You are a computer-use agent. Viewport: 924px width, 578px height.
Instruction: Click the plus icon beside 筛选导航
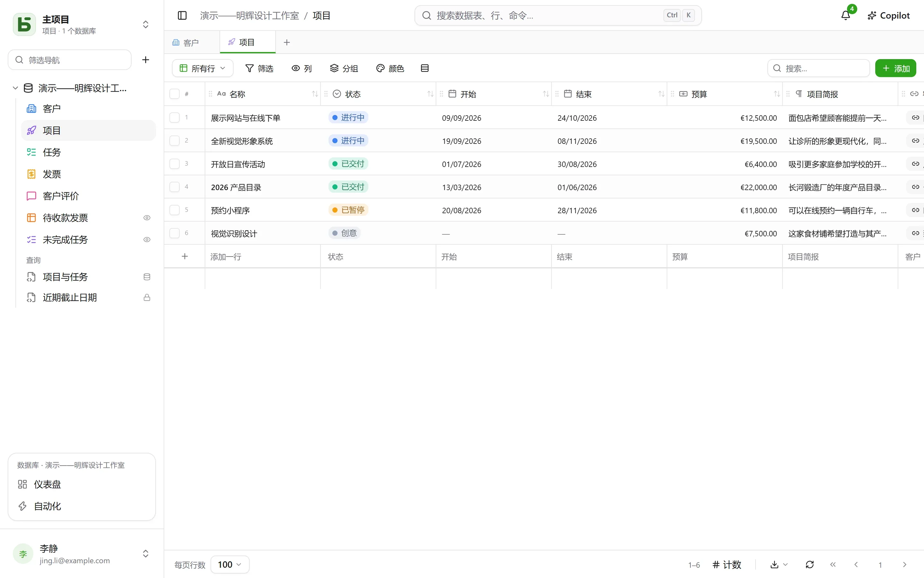145,60
